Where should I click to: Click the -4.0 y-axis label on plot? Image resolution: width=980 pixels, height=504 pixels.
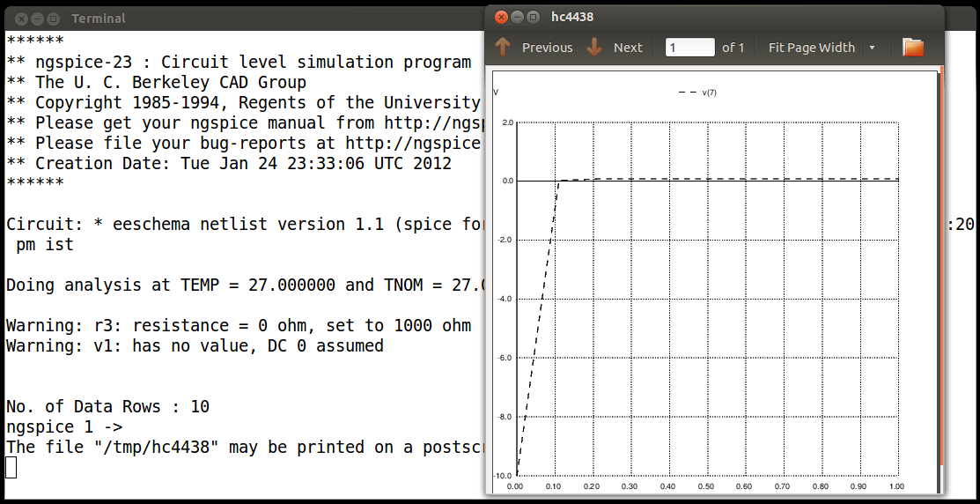[506, 299]
